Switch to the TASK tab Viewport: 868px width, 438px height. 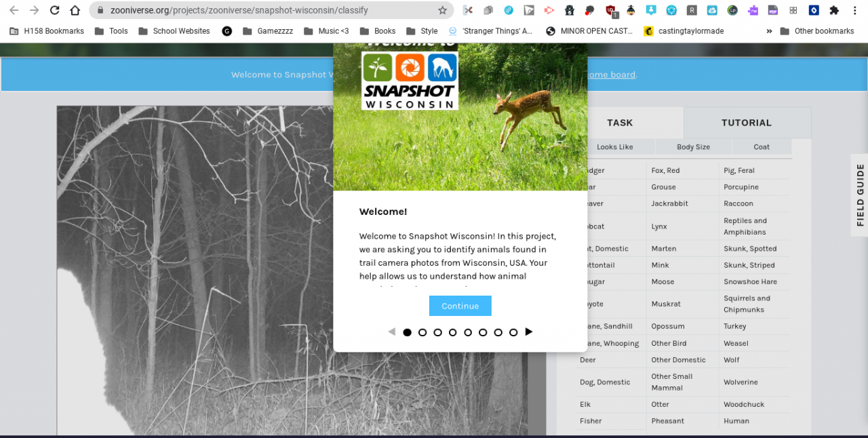[620, 123]
